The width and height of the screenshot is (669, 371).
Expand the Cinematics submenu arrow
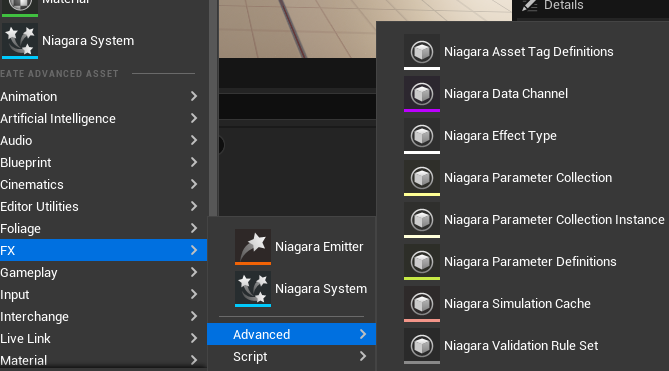pyautogui.click(x=194, y=184)
